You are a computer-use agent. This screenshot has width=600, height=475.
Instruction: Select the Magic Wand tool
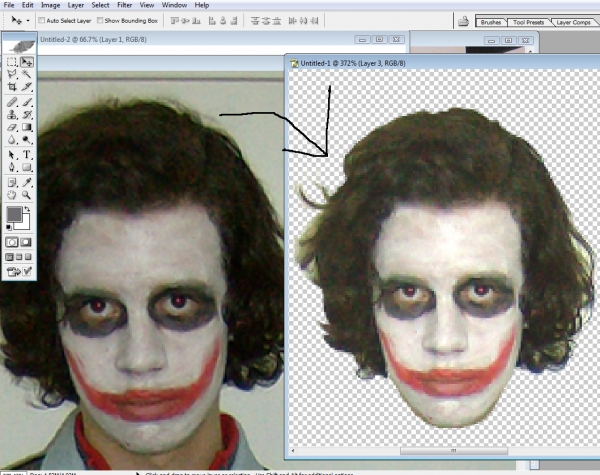point(26,74)
